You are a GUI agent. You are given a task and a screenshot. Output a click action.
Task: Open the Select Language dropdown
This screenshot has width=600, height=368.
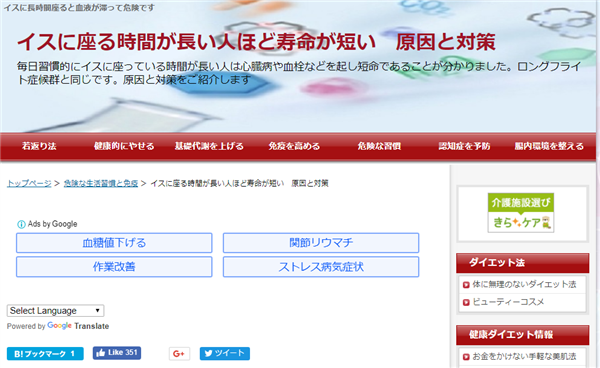55,311
